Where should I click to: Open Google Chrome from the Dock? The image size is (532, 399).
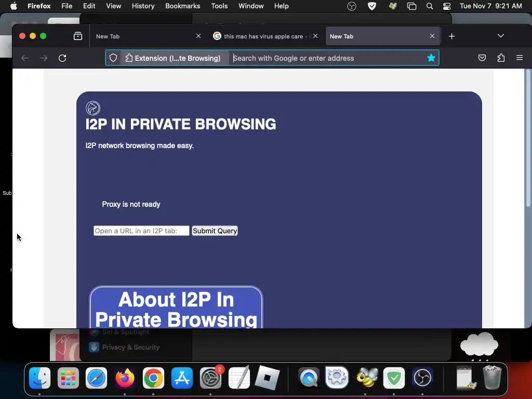tap(153, 378)
